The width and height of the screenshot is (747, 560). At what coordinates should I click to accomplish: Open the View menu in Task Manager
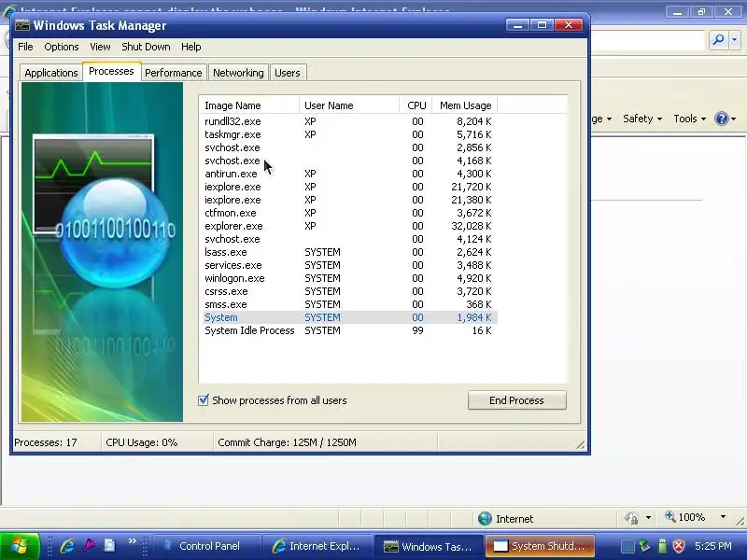(100, 47)
